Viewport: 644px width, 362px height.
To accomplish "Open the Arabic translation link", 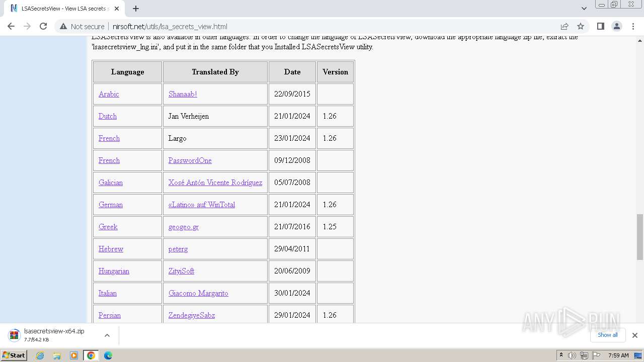I will pos(109,94).
